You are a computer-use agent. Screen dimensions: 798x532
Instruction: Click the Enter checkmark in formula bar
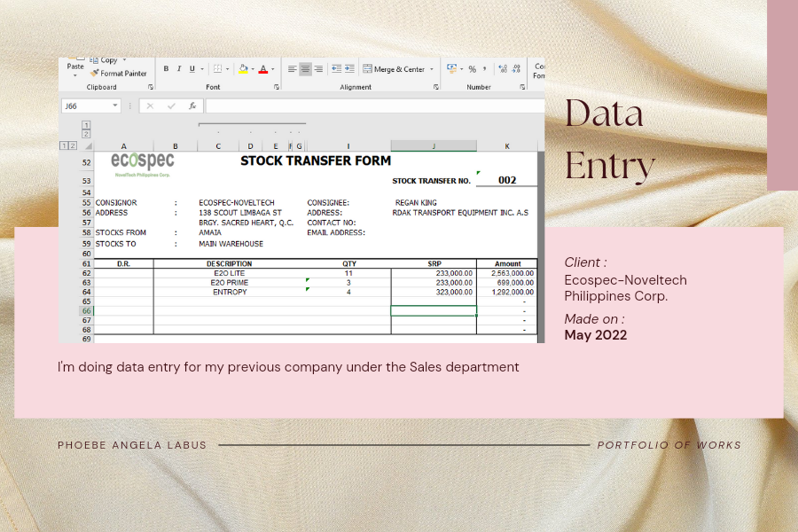point(171,106)
